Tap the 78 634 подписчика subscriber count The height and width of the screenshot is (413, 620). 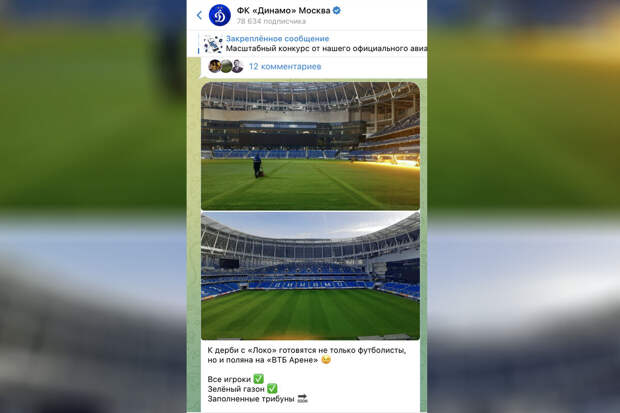coord(271,21)
